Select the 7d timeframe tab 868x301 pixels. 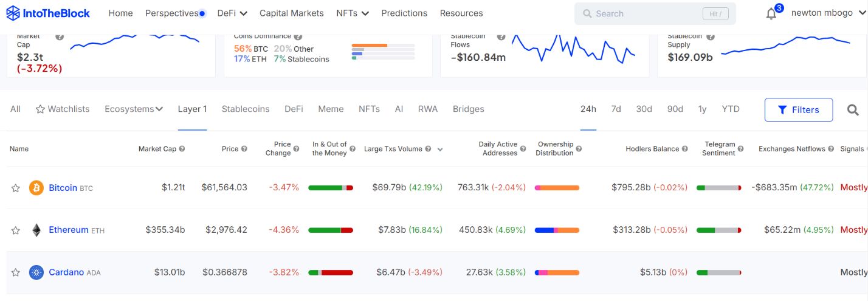(616, 109)
